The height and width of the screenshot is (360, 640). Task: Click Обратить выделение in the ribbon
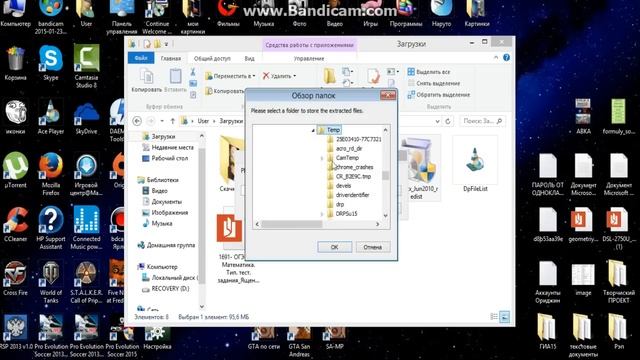click(x=439, y=95)
